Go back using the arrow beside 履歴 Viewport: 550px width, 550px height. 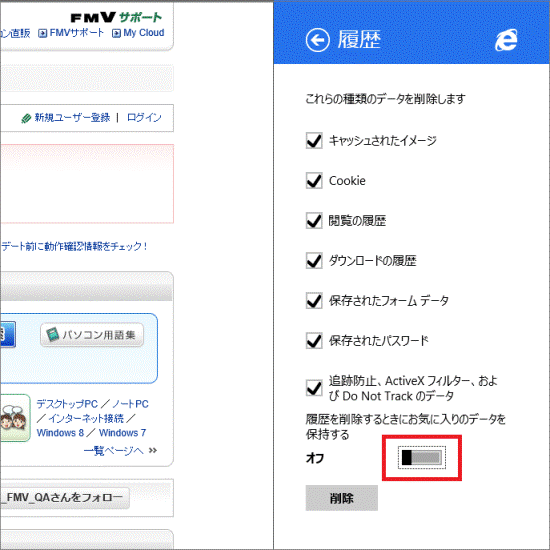(x=317, y=40)
